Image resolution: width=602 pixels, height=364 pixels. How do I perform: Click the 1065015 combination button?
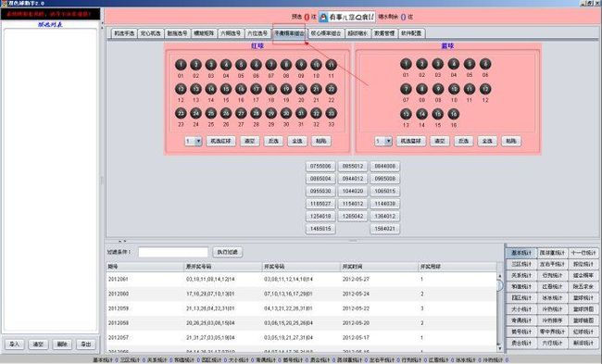(x=385, y=191)
